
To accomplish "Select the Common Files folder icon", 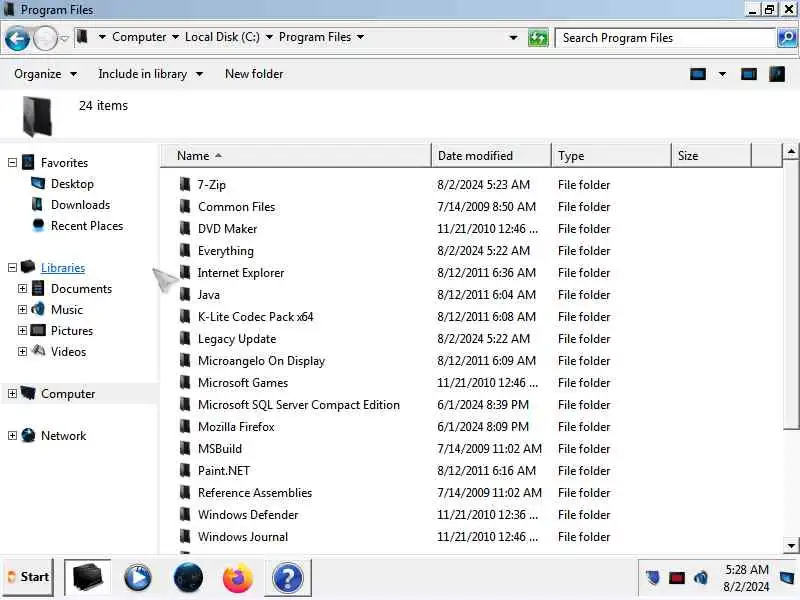I will (185, 206).
